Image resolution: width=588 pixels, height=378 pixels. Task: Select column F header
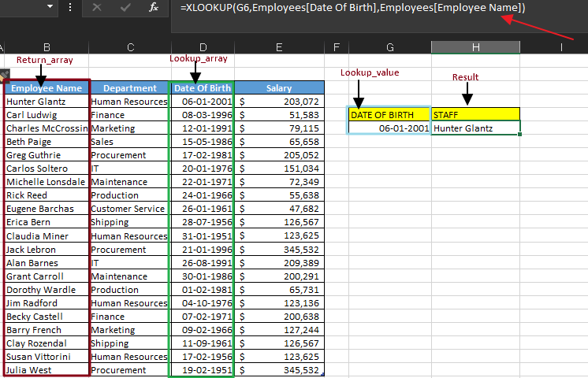click(x=337, y=47)
